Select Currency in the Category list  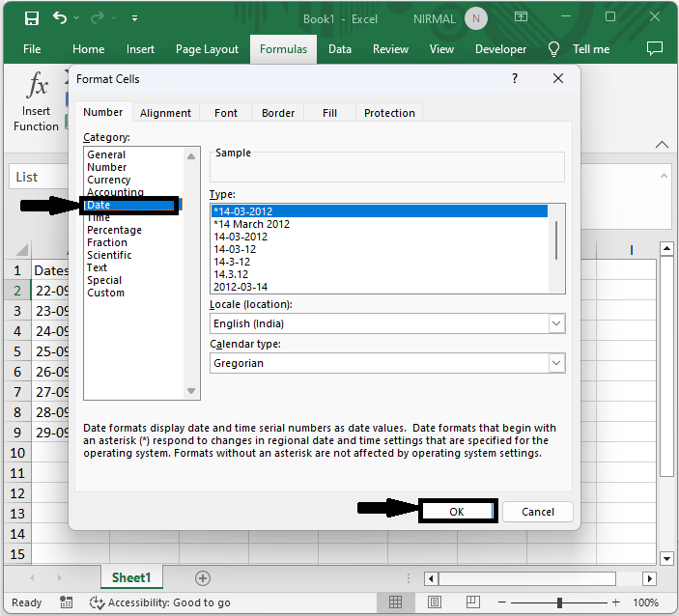108,180
